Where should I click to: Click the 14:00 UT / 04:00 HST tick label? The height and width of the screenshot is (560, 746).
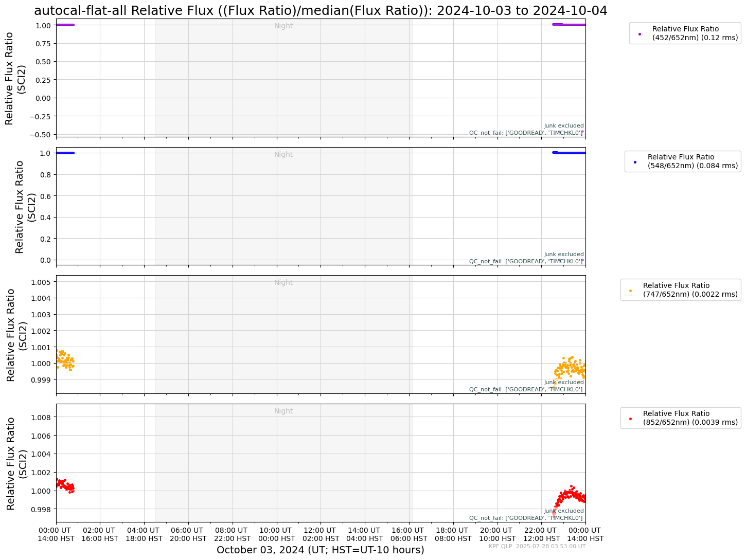(365, 534)
